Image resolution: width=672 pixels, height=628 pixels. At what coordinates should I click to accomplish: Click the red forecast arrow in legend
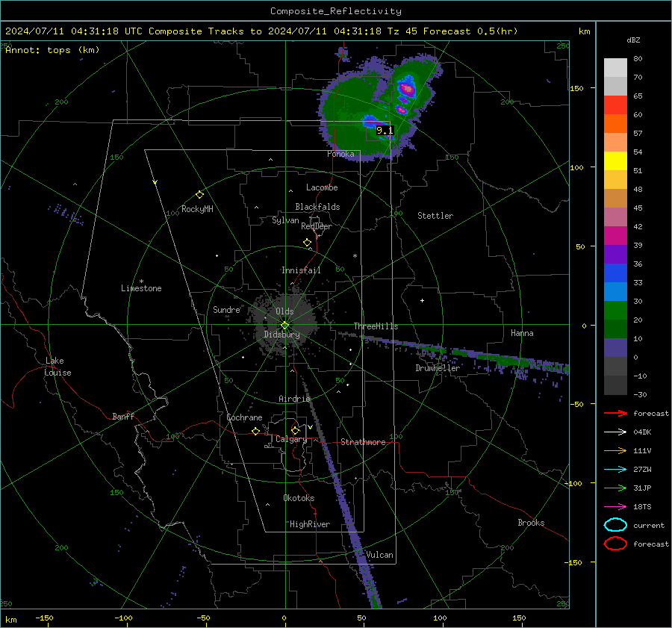pyautogui.click(x=615, y=413)
